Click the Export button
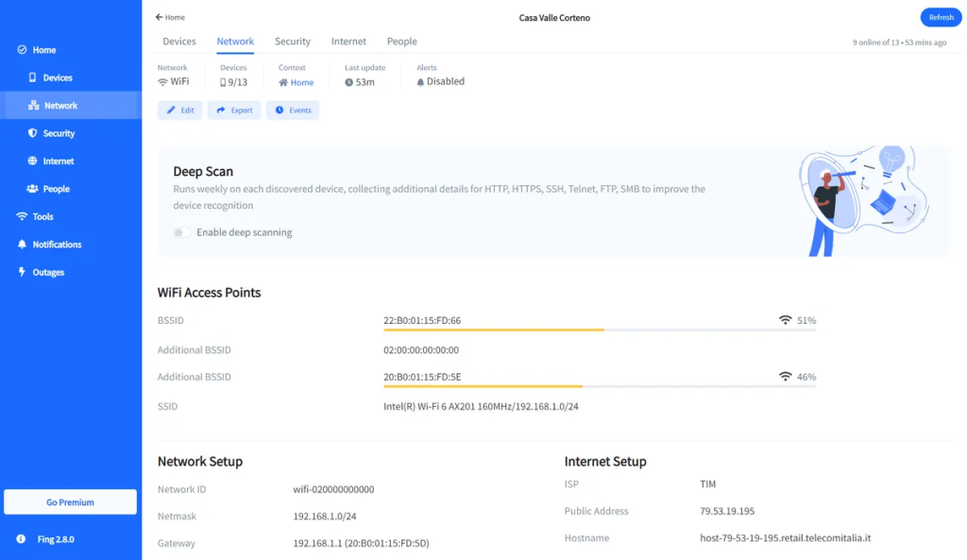Viewport: 967px width, 560px height. tap(233, 110)
